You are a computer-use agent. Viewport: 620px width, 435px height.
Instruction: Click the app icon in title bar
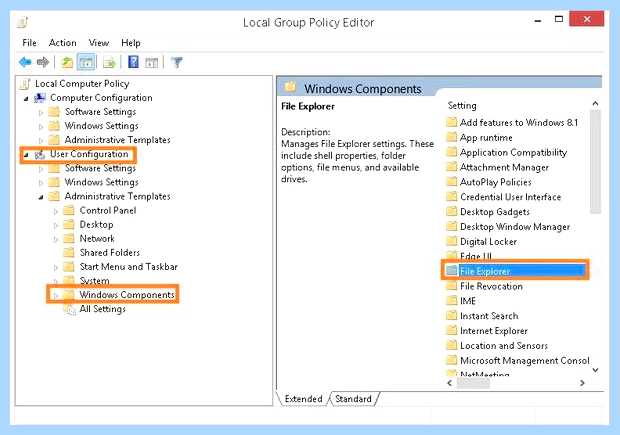coord(23,22)
